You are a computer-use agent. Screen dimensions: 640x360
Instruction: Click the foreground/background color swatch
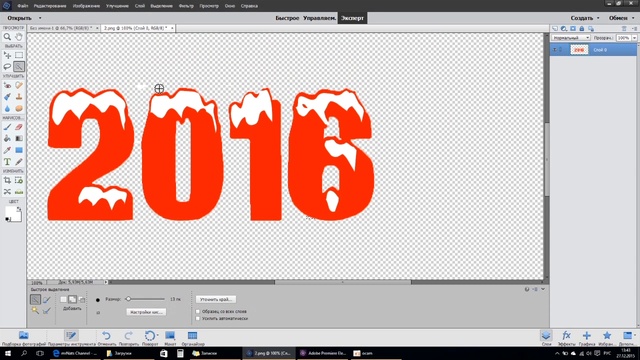pos(13,214)
